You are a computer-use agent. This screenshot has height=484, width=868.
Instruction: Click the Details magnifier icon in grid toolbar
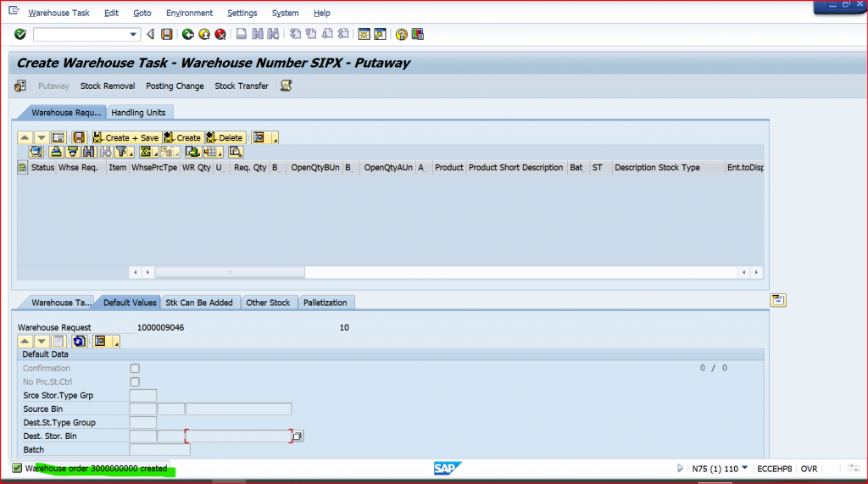(36, 152)
